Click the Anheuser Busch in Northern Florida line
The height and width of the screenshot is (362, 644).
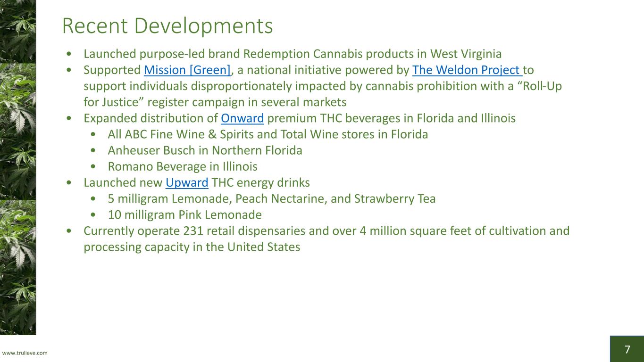[205, 150]
